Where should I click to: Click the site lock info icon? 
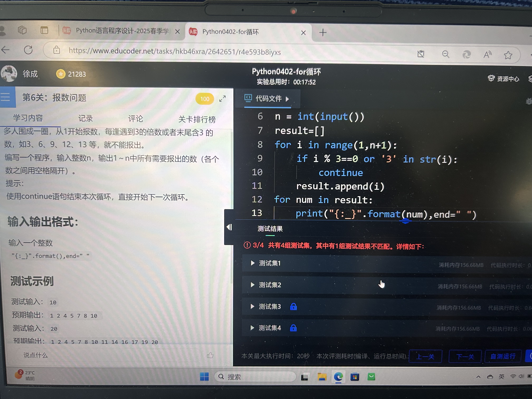coord(56,50)
